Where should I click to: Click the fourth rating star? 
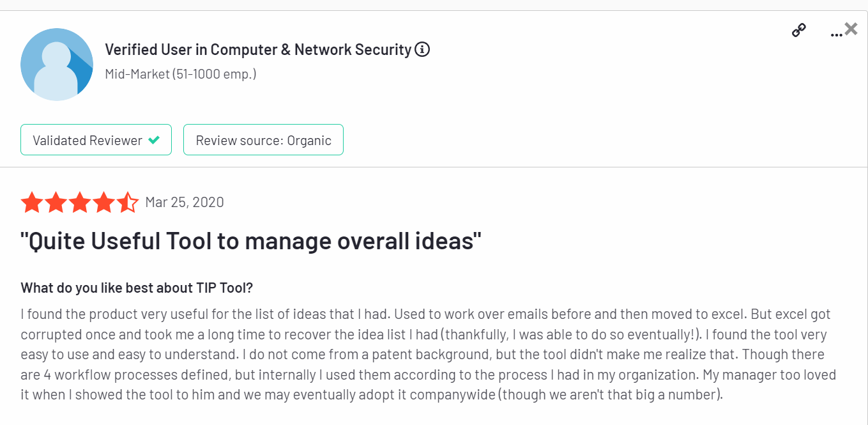tap(104, 203)
